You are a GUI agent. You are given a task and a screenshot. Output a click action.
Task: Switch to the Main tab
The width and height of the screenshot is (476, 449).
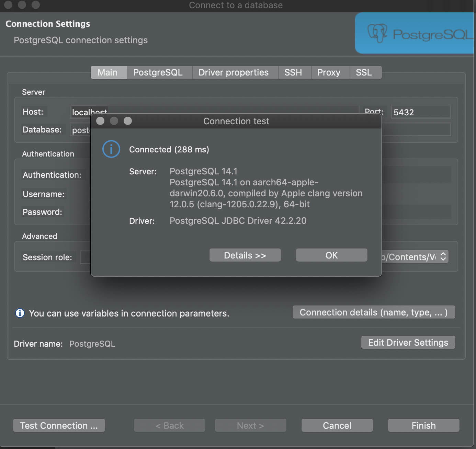pos(109,72)
